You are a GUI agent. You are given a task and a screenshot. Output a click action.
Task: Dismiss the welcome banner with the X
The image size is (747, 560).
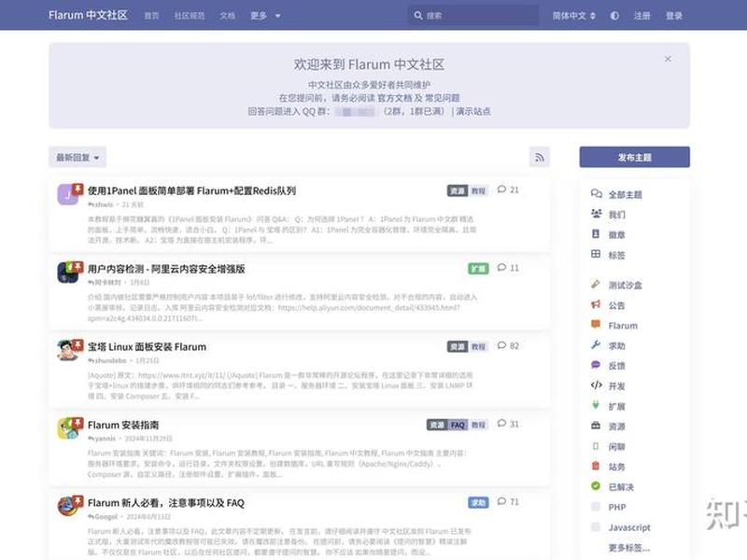[668, 59]
